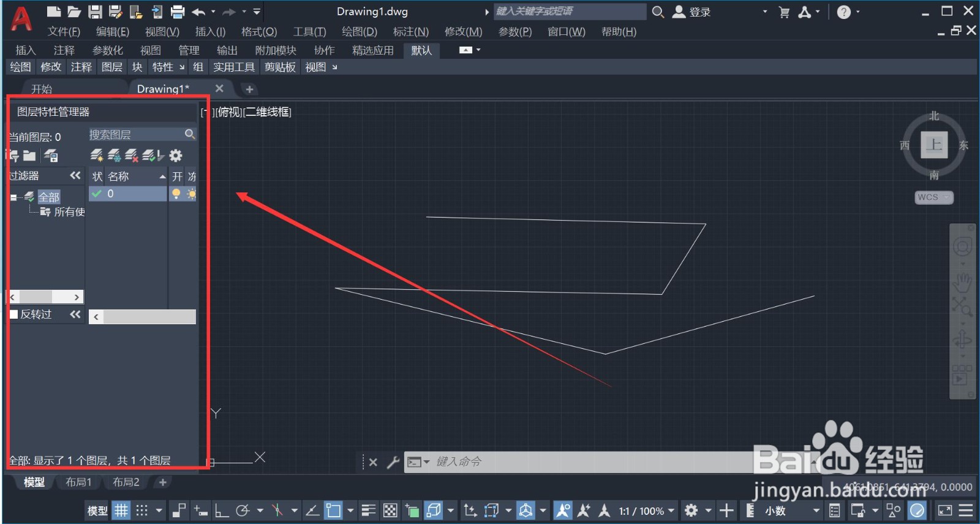980x524 pixels.
Task: Click the Save As icon
Action: 115,11
